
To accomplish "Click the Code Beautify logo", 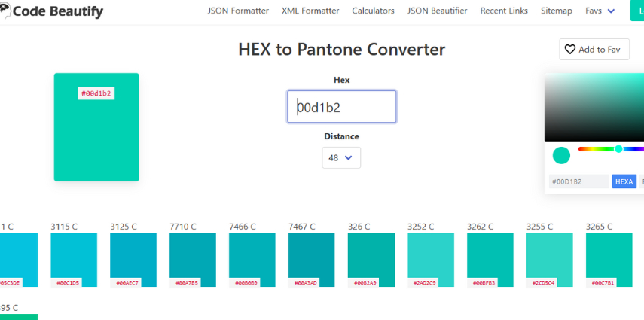I will tap(52, 11).
